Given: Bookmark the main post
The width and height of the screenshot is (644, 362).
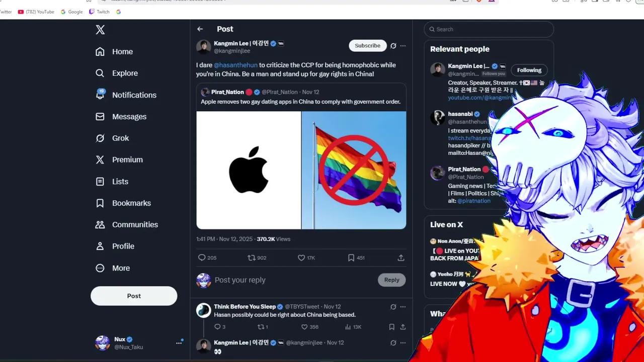Looking at the screenshot, I should pyautogui.click(x=351, y=258).
